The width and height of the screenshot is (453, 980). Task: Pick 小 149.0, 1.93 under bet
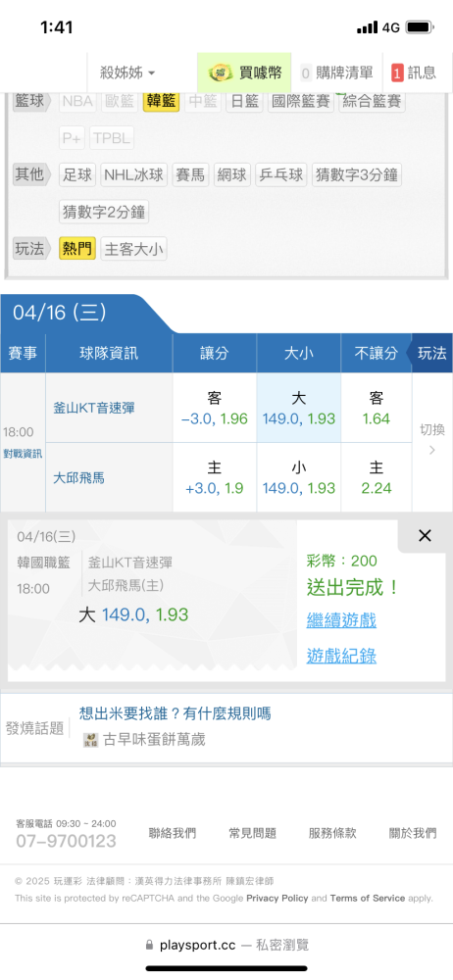tap(299, 477)
